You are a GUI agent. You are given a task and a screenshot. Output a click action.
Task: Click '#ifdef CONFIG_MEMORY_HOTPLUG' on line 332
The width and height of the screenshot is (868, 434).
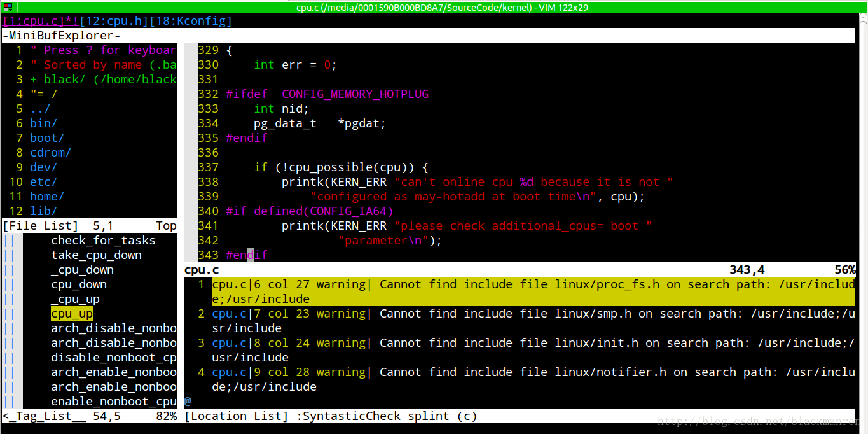(327, 94)
